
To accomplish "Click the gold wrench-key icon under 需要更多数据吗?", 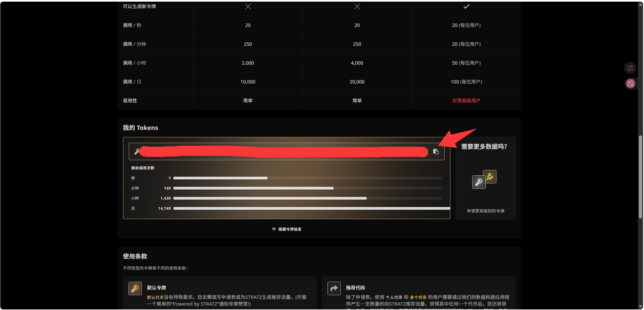I will [x=490, y=177].
